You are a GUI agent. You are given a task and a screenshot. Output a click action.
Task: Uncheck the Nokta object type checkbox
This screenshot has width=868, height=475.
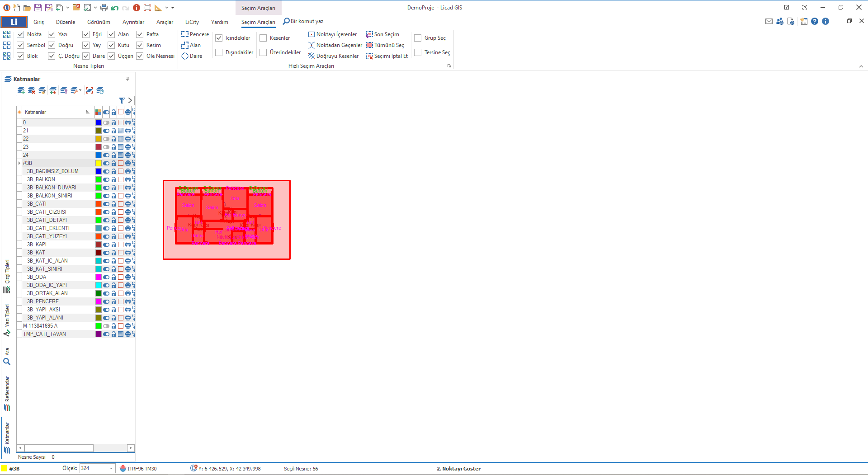coord(20,34)
